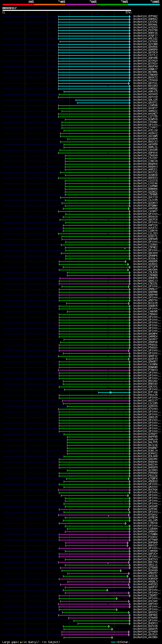
Task: Select the UniRef100_P54920 label
Action: (145, 348)
